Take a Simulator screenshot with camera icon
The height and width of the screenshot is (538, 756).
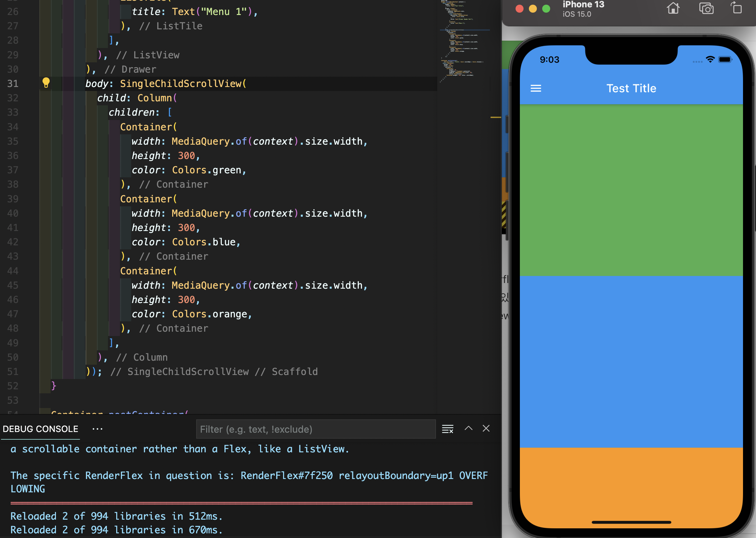[x=706, y=8]
